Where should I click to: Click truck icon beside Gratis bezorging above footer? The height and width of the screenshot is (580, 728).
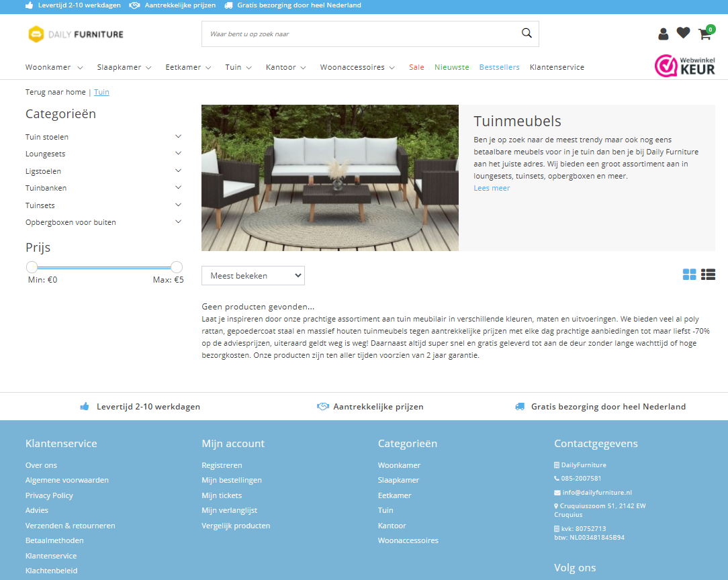(x=520, y=406)
